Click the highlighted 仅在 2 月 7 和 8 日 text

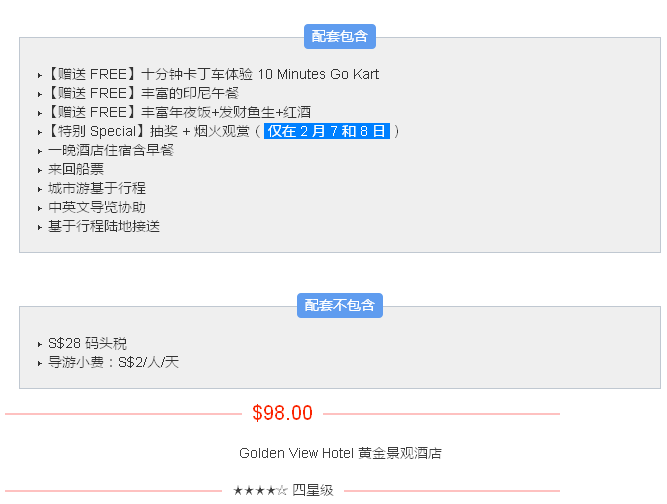pyautogui.click(x=326, y=131)
